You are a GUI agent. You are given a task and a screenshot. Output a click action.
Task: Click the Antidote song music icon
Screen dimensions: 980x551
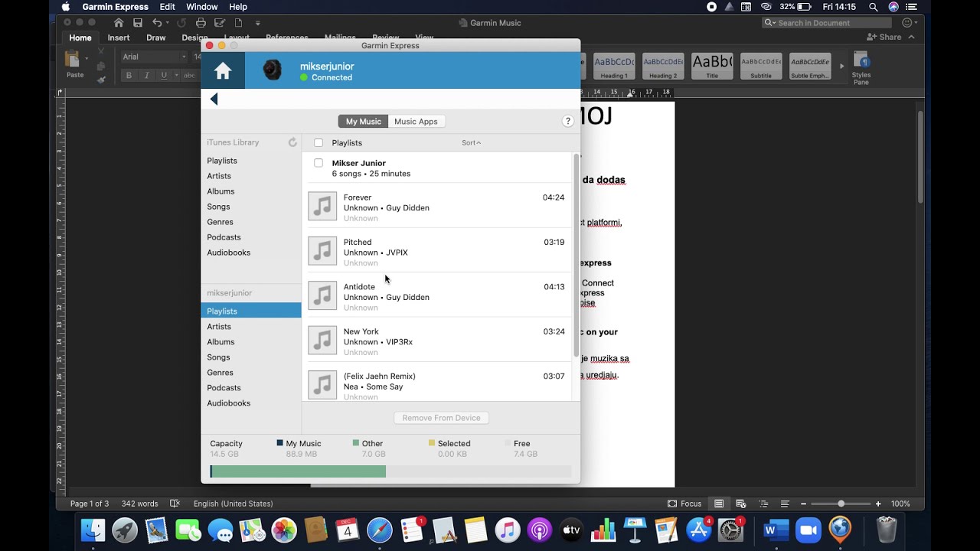click(322, 295)
